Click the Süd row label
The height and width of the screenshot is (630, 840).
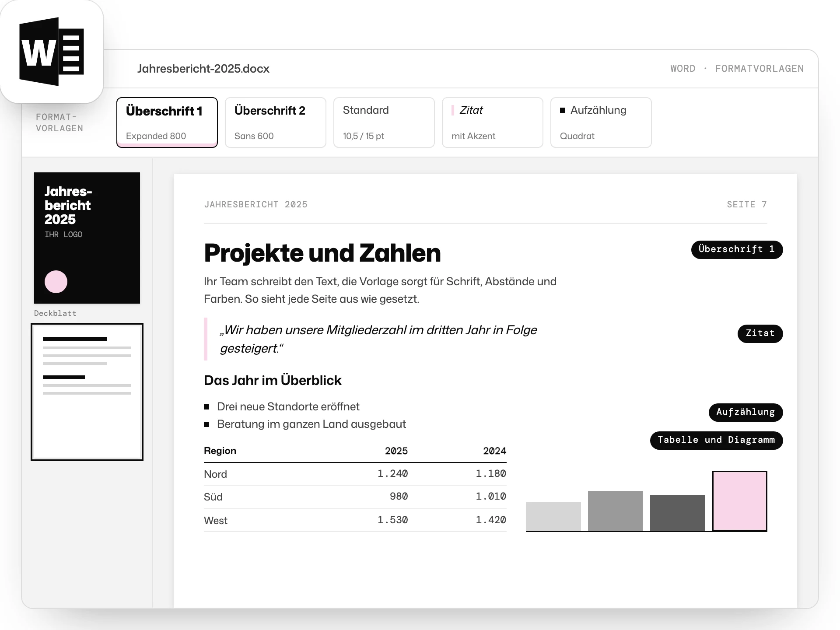[x=213, y=497]
